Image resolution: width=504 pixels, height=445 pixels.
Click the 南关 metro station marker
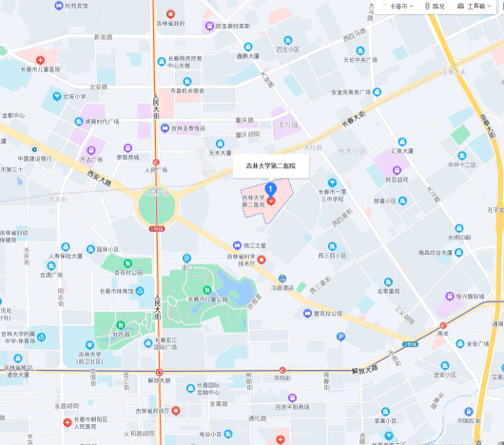pyautogui.click(x=443, y=325)
